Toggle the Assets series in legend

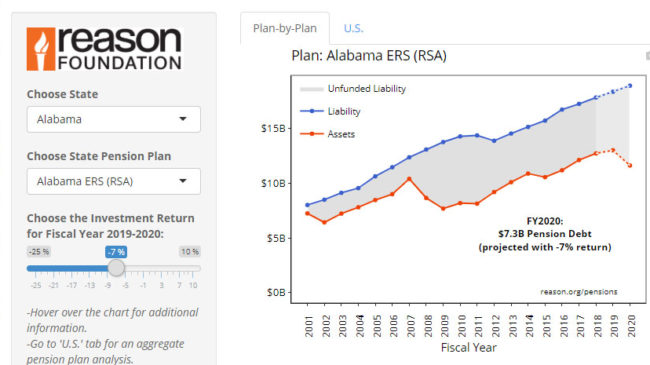(327, 134)
